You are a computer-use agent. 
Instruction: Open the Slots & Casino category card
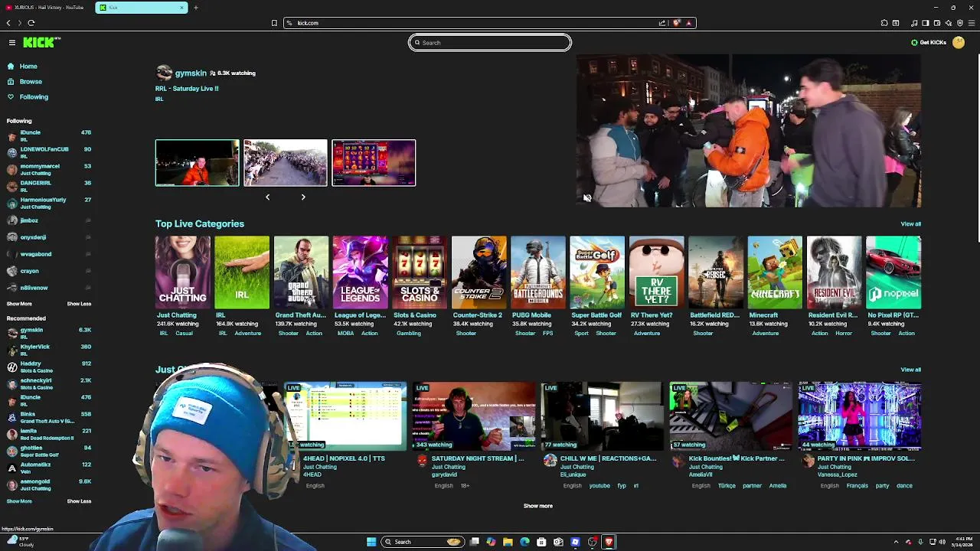pos(420,272)
